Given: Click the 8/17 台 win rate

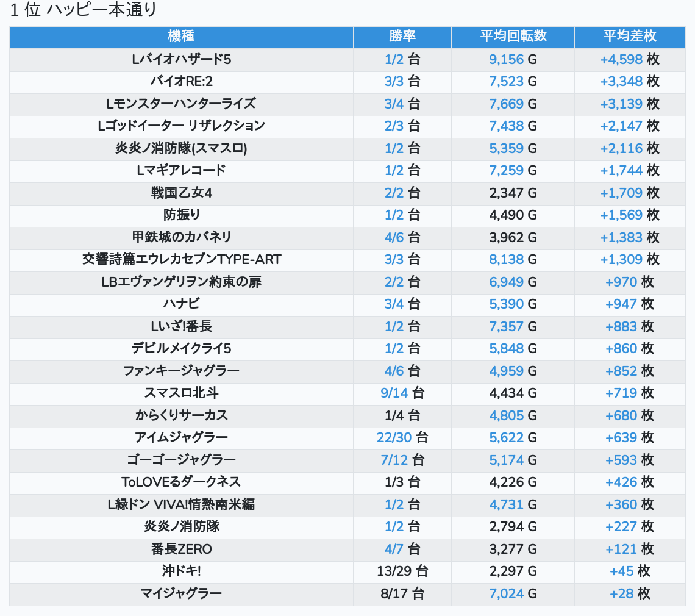Looking at the screenshot, I should tap(402, 593).
